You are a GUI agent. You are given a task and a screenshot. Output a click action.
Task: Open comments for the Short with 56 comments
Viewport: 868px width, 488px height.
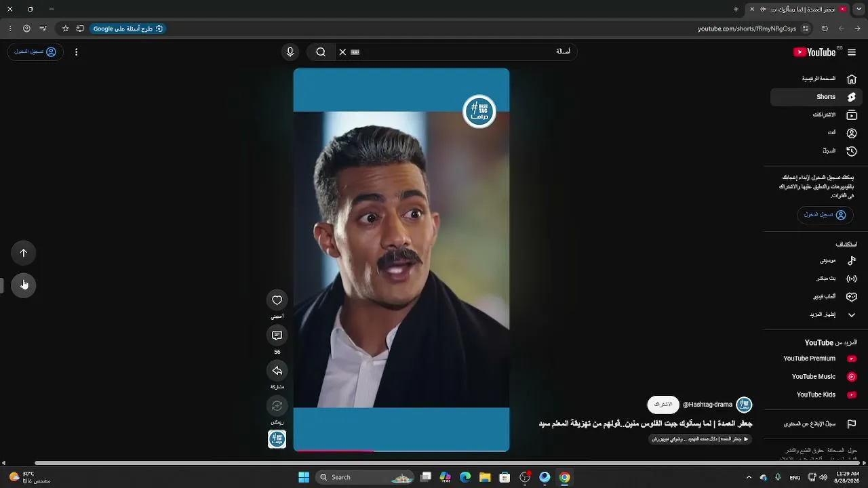(x=277, y=335)
